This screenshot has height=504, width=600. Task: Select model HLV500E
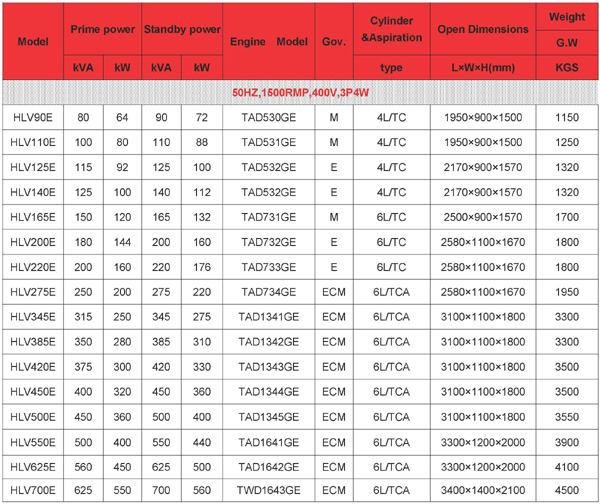(x=33, y=417)
